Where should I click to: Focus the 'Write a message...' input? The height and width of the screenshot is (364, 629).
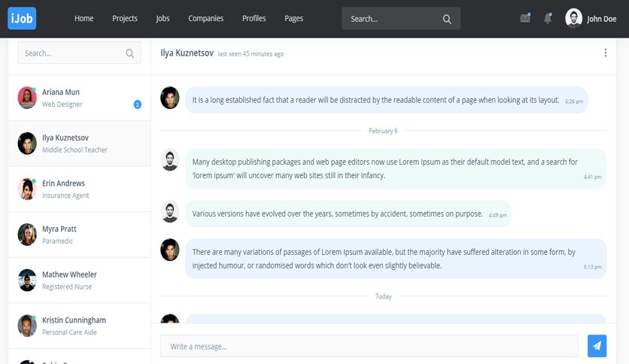[369, 346]
